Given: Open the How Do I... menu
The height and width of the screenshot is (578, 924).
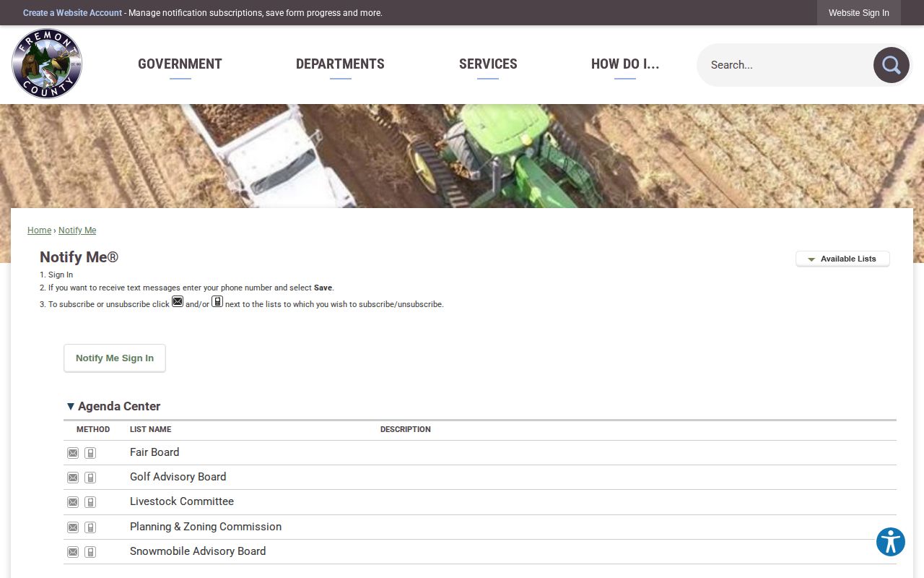Looking at the screenshot, I should pos(625,64).
